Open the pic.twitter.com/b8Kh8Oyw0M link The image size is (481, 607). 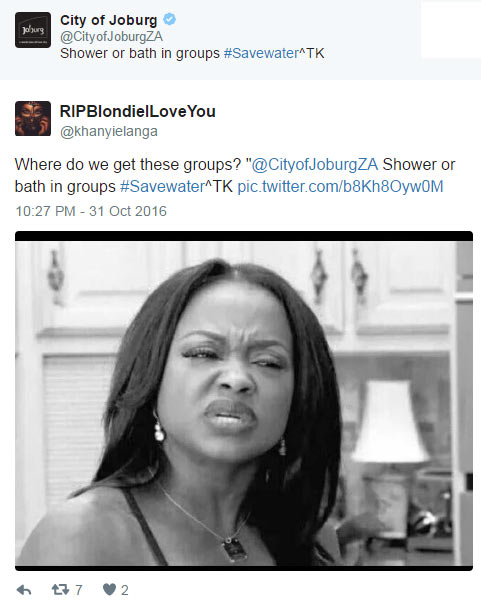pos(340,187)
